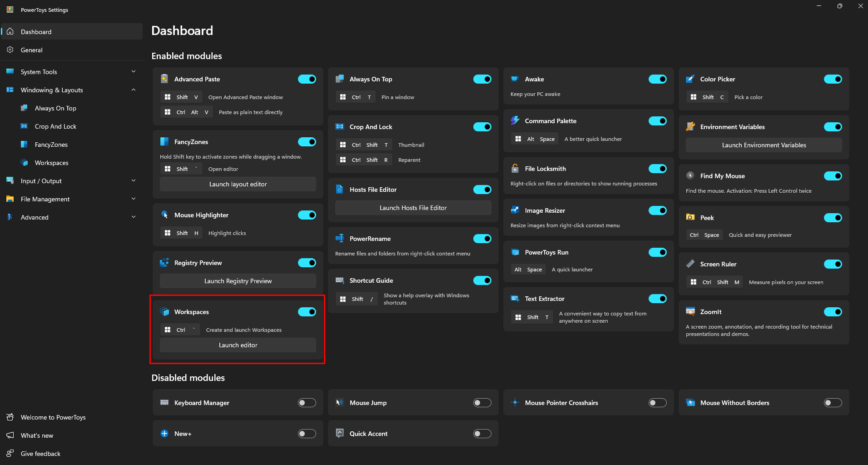This screenshot has height=465, width=868.
Task: Click Launch Environment Variables button
Action: [764, 145]
